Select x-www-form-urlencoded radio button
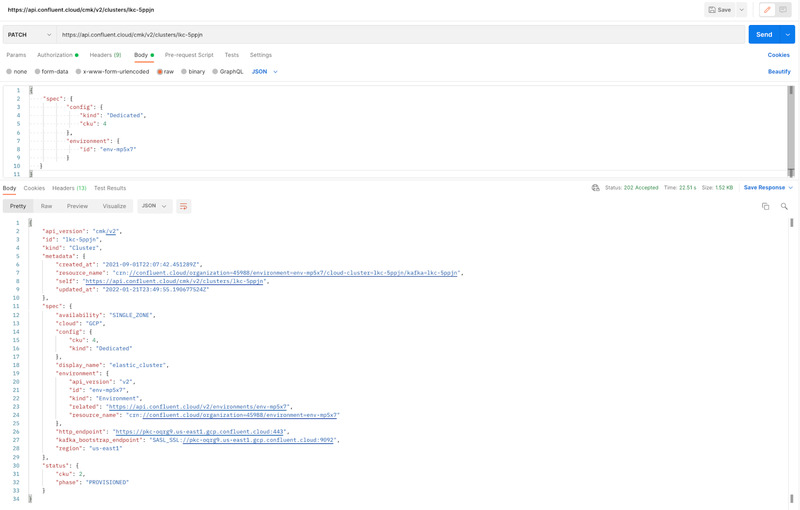 [78, 72]
